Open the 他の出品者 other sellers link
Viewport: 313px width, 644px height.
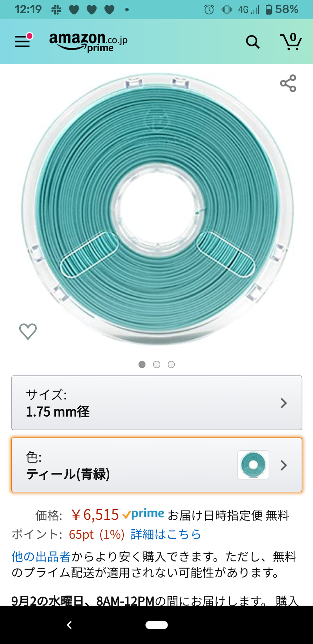[x=41, y=557]
